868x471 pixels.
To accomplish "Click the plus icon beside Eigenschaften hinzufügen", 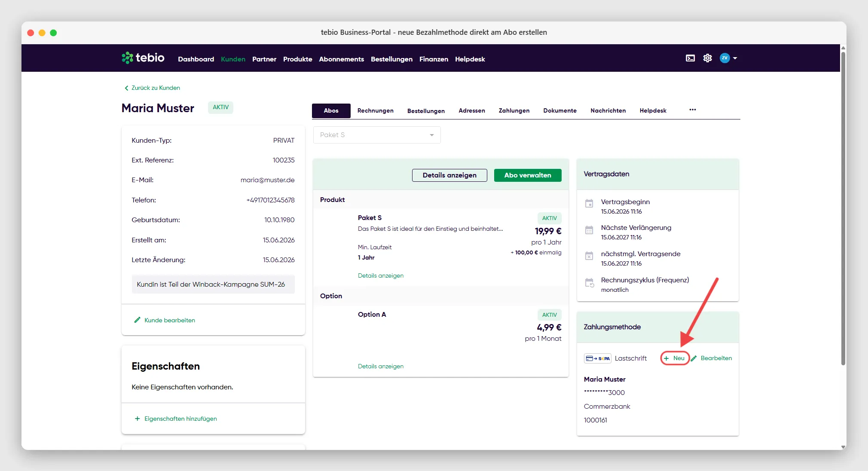I will pos(137,419).
